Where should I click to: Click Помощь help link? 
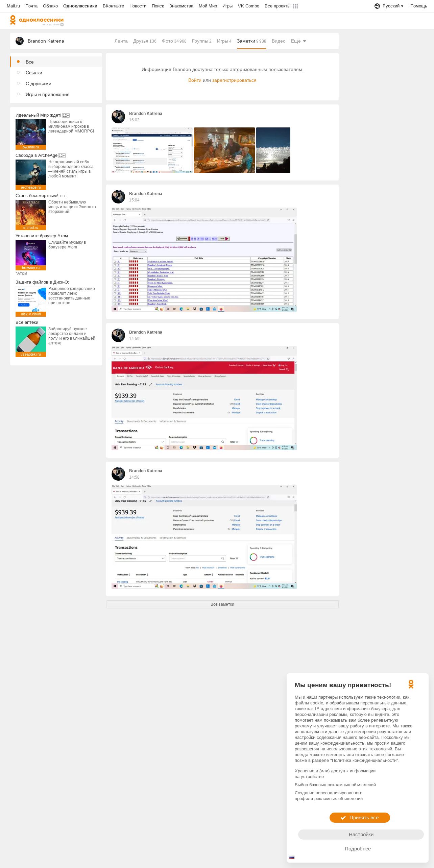coord(418,6)
